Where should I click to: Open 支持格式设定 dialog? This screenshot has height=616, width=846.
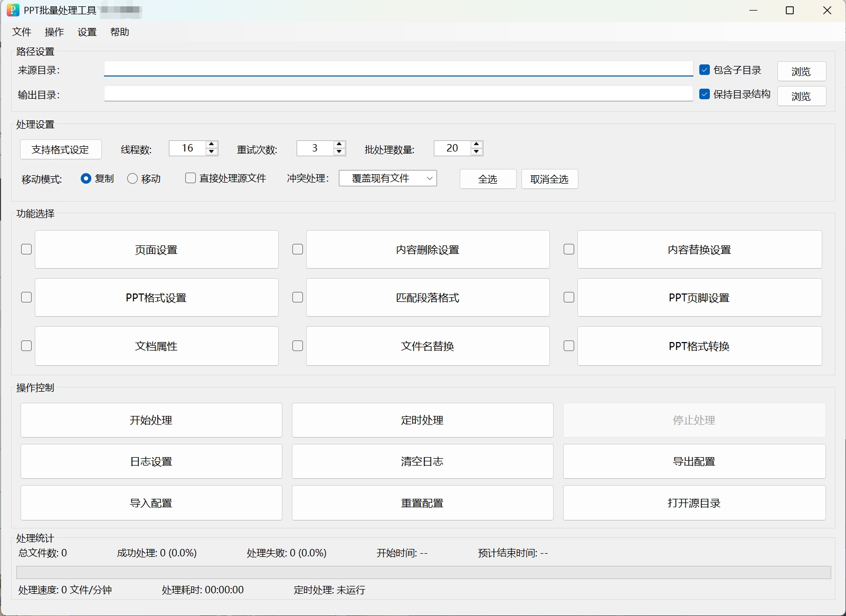(x=61, y=149)
